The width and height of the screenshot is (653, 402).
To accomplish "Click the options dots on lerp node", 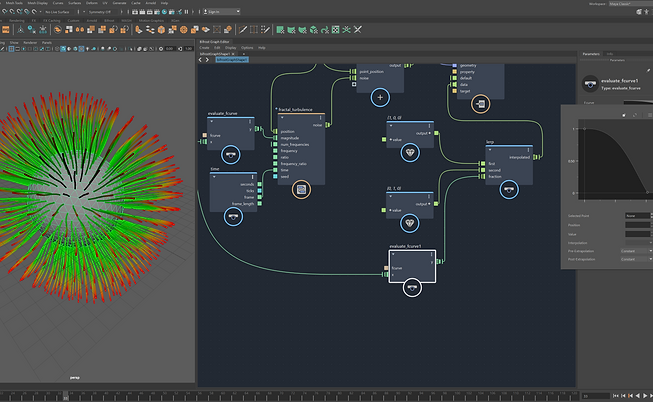I will [528, 150].
